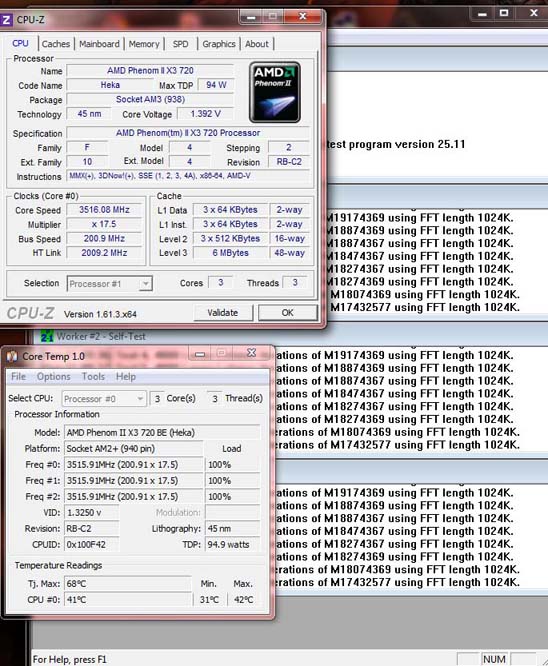This screenshot has width=548, height=666.
Task: Click the Level 2 cache value 3 x 512 KBytes
Action: pos(230,239)
